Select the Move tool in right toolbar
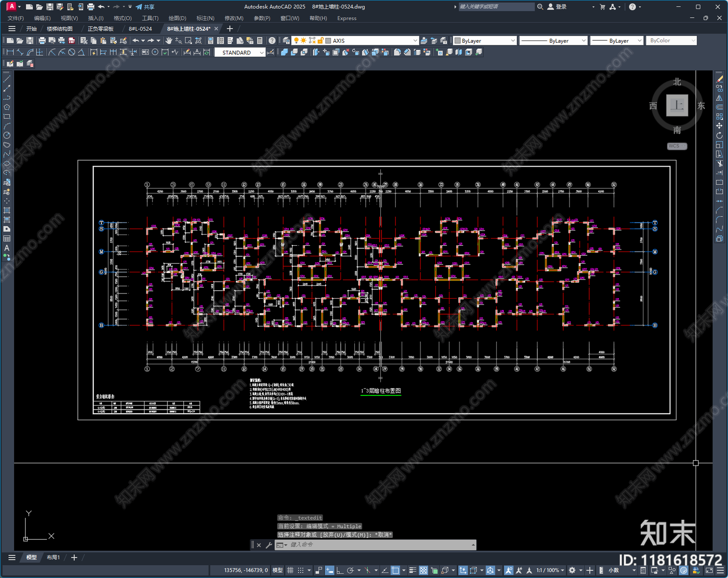Image resolution: width=728 pixels, height=578 pixels. click(719, 126)
